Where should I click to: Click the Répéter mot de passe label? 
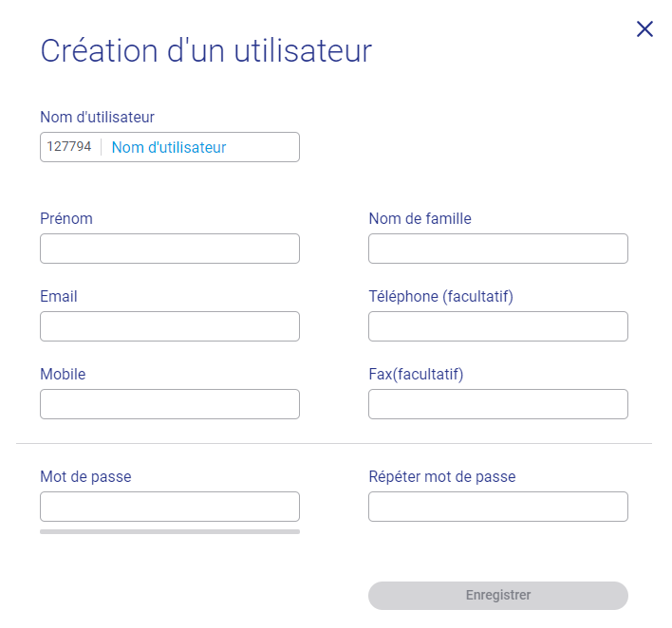pos(442,477)
